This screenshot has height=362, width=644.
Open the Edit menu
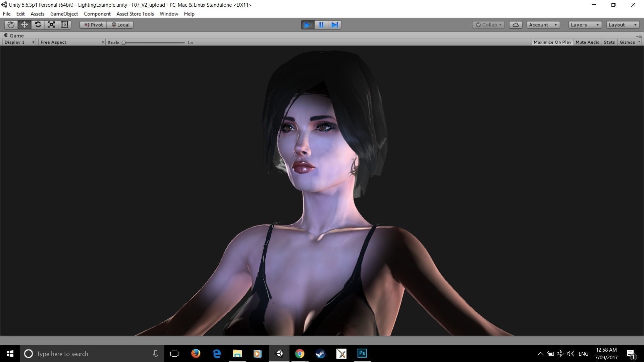[20, 14]
